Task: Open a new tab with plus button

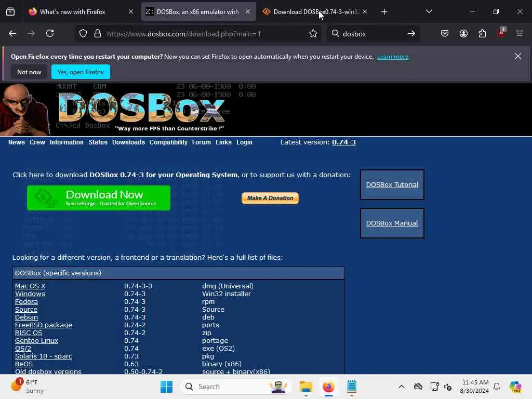Action: point(384,12)
